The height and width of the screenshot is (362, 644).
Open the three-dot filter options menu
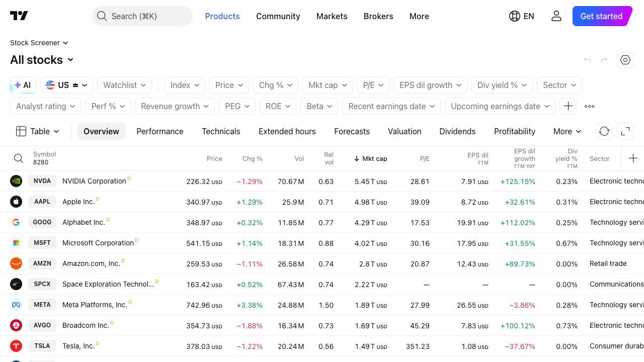pyautogui.click(x=589, y=106)
